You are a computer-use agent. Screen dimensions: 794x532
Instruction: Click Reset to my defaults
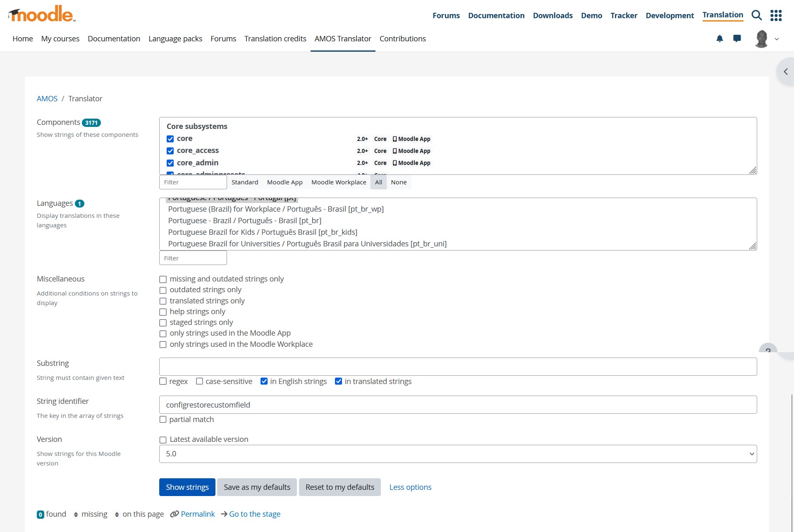340,487
